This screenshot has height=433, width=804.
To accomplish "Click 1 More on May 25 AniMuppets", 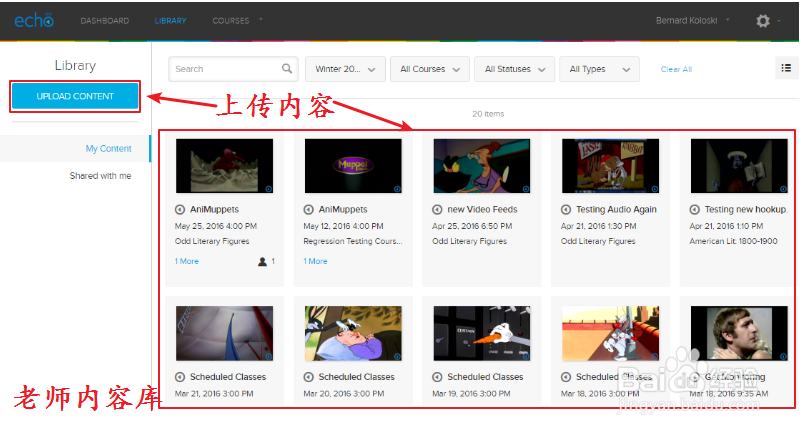I will [187, 261].
